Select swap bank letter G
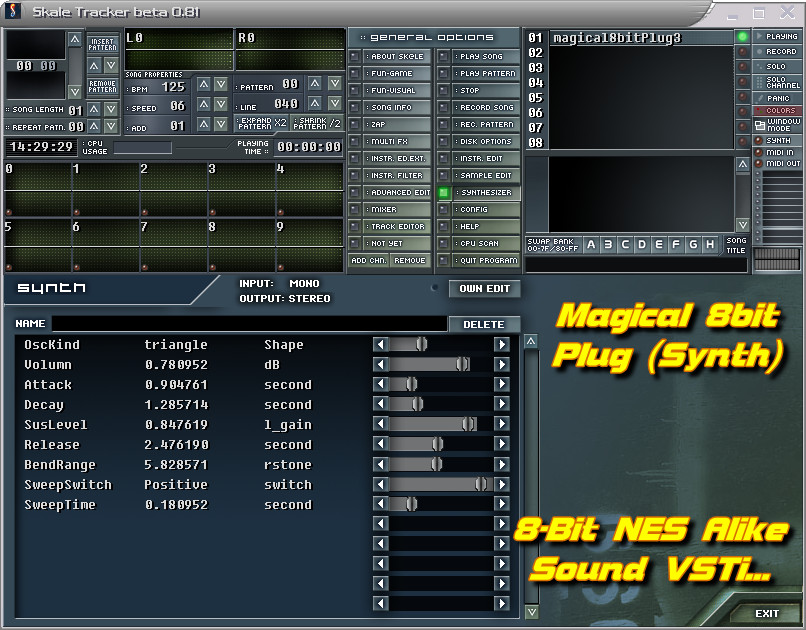 (x=693, y=245)
